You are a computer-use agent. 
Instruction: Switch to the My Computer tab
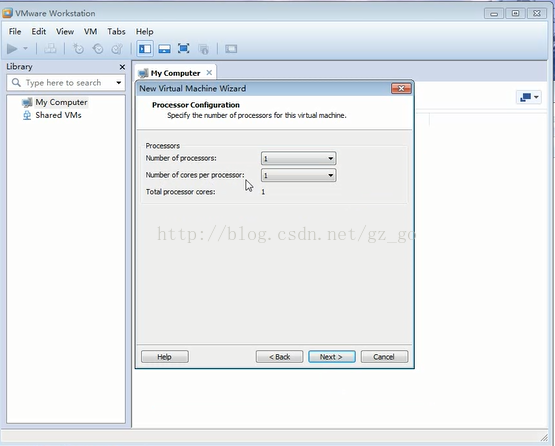(175, 73)
